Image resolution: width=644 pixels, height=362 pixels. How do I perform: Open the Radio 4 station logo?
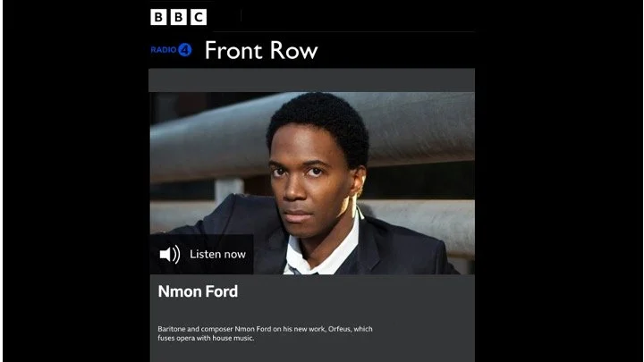pyautogui.click(x=171, y=50)
